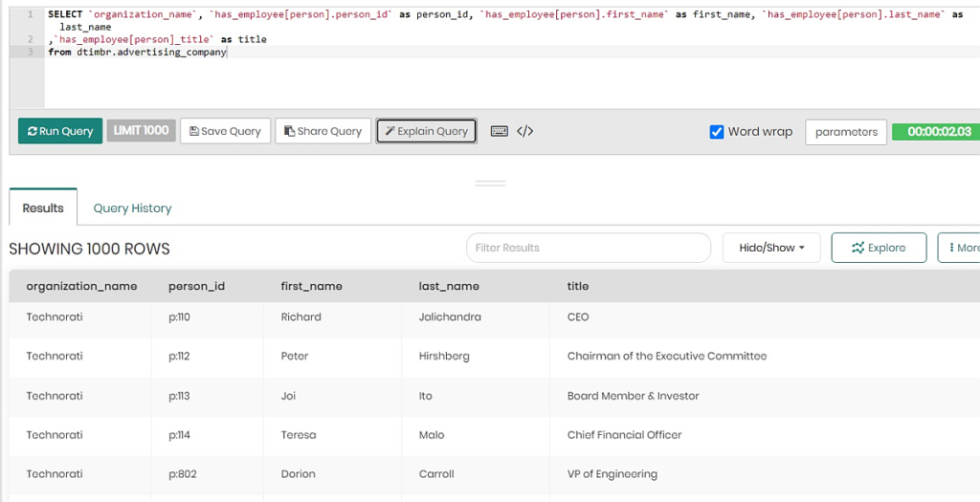
Task: Click the Ito last name cell
Action: point(475,396)
